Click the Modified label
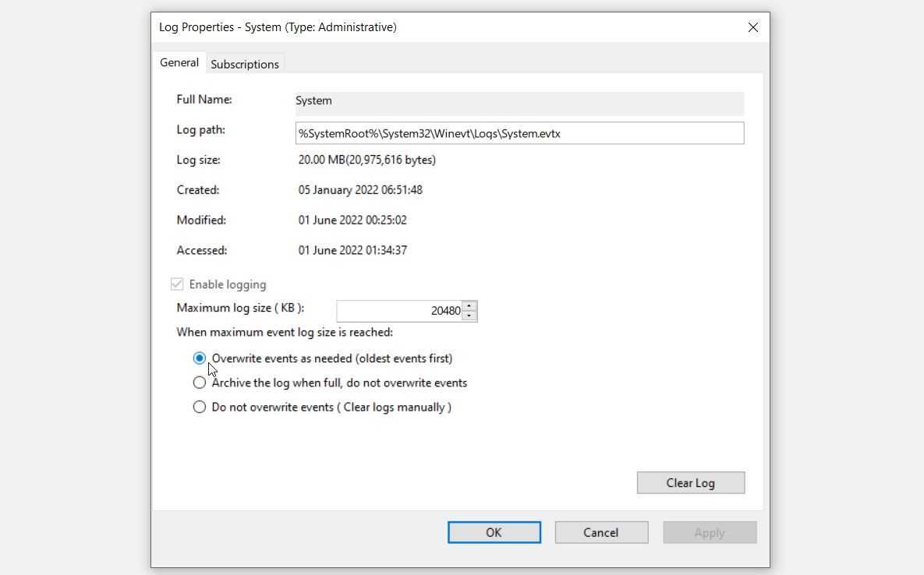924x575 pixels. tap(201, 220)
